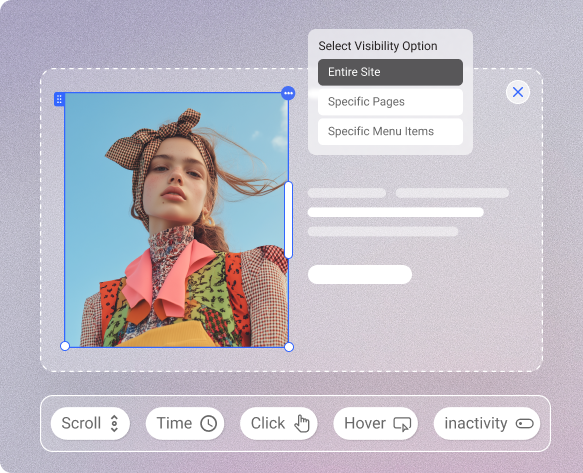Select the Scroll trigger button

(x=90, y=424)
